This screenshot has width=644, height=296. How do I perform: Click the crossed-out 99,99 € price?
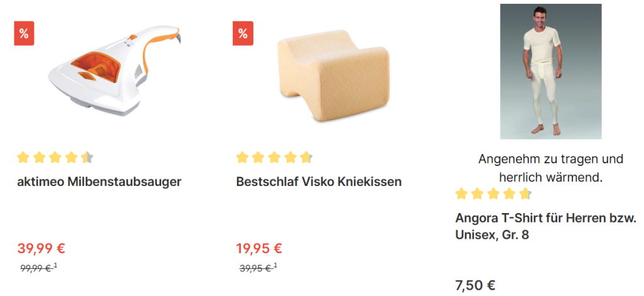[x=35, y=268]
